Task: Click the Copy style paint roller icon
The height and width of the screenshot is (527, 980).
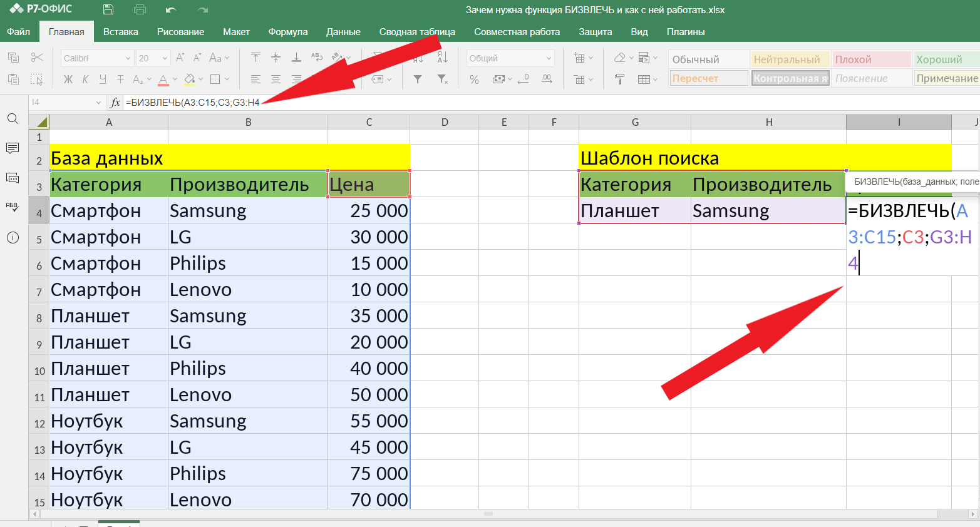Action: pyautogui.click(x=619, y=79)
